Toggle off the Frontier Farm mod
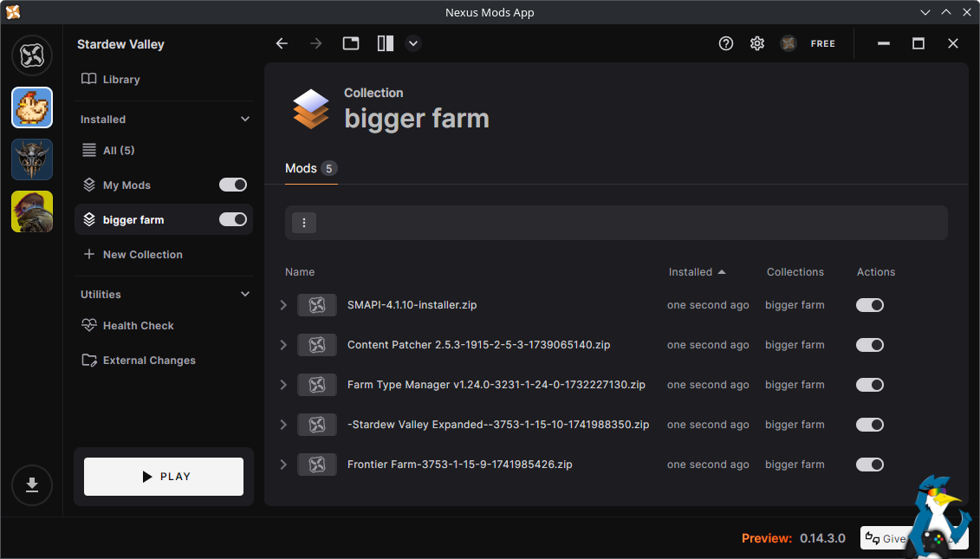 [x=869, y=465]
